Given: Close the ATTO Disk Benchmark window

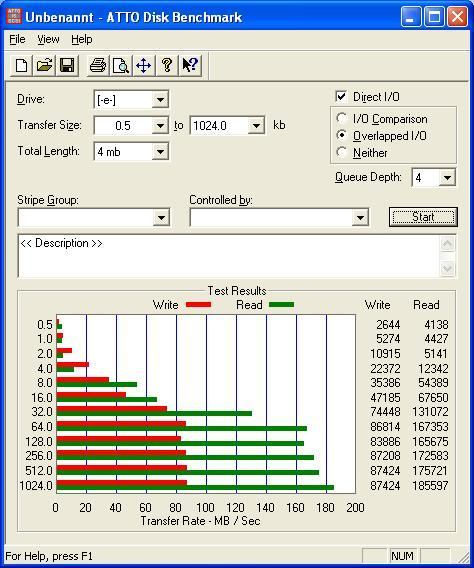Looking at the screenshot, I should [457, 17].
